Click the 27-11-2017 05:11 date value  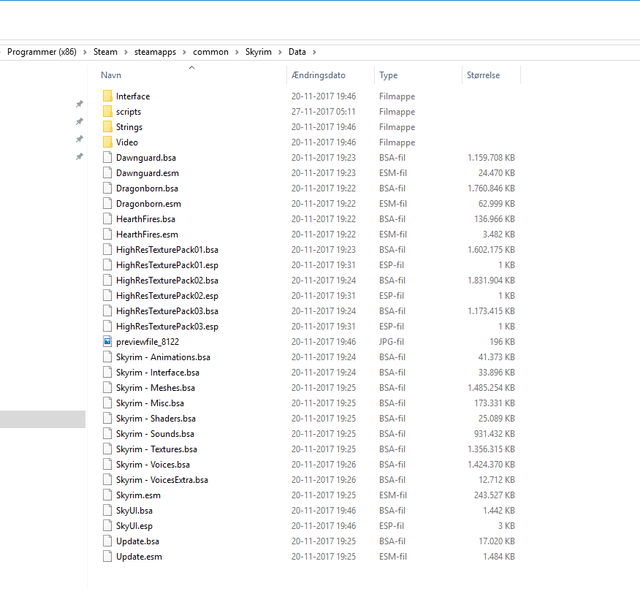click(x=323, y=111)
